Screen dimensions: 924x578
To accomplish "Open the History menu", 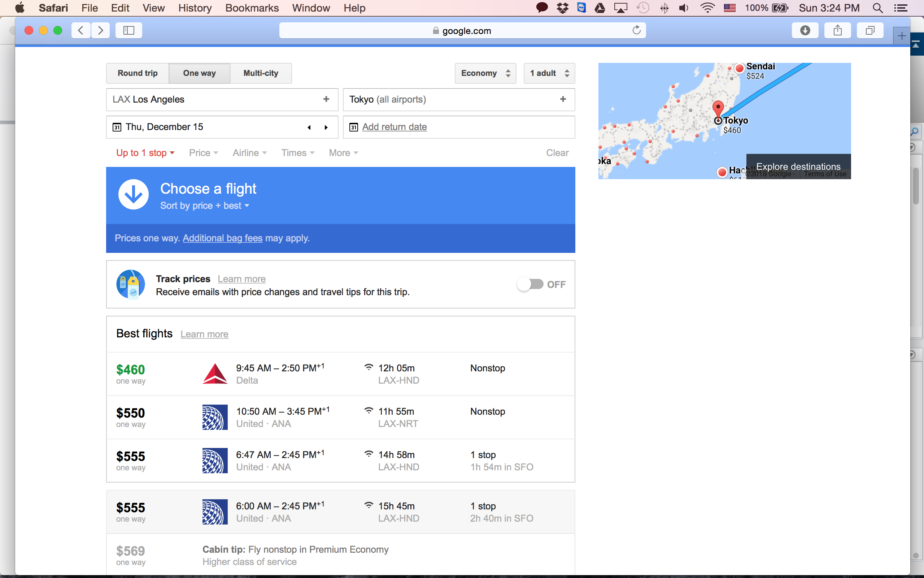I will (x=195, y=8).
